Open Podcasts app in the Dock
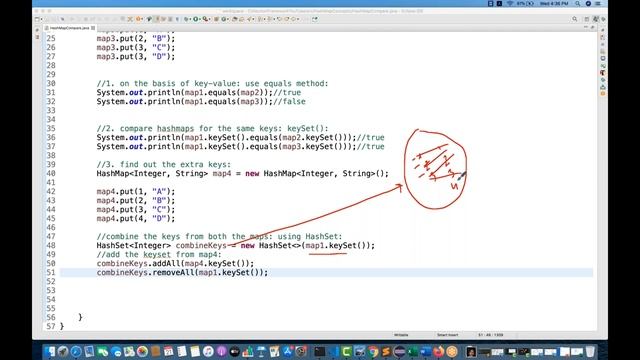 221,351
